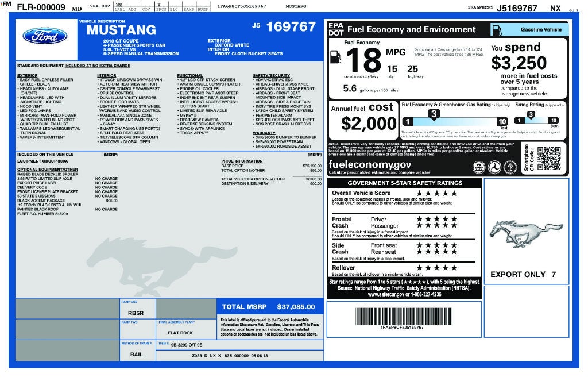Open the fueleconomy.gov link

370,164
